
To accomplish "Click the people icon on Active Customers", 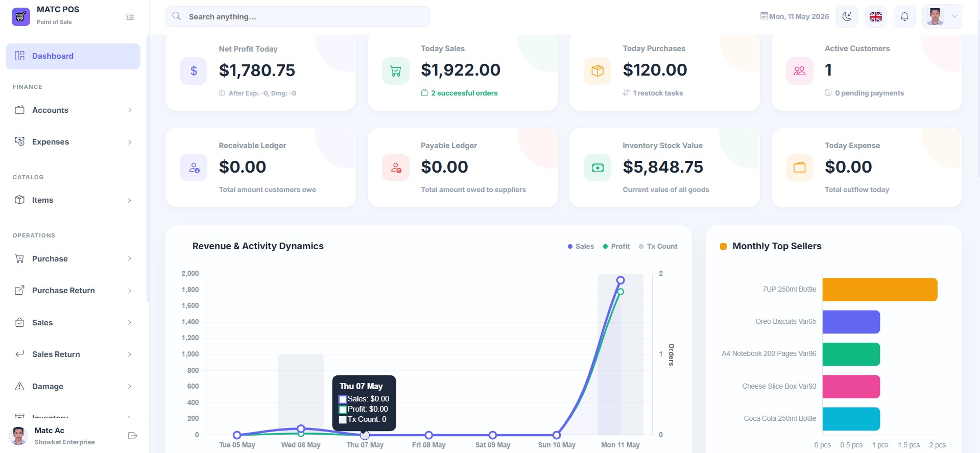I will click(x=800, y=71).
